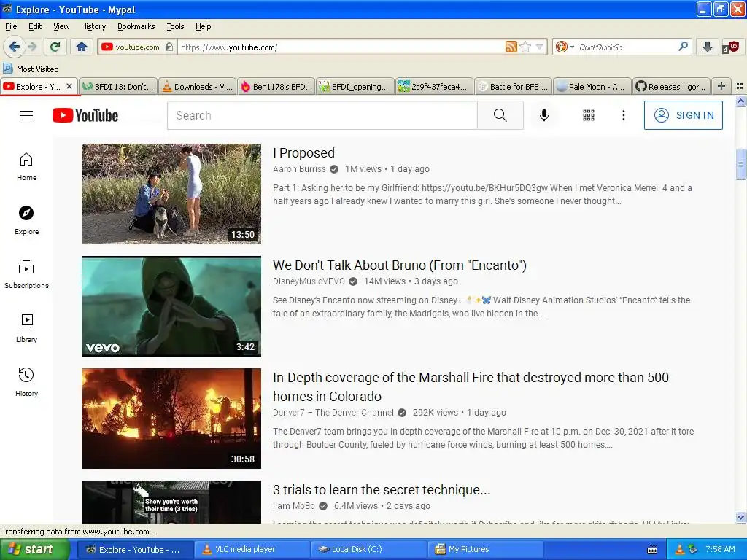Open the Encanto Bruno video thumbnail

click(x=171, y=306)
